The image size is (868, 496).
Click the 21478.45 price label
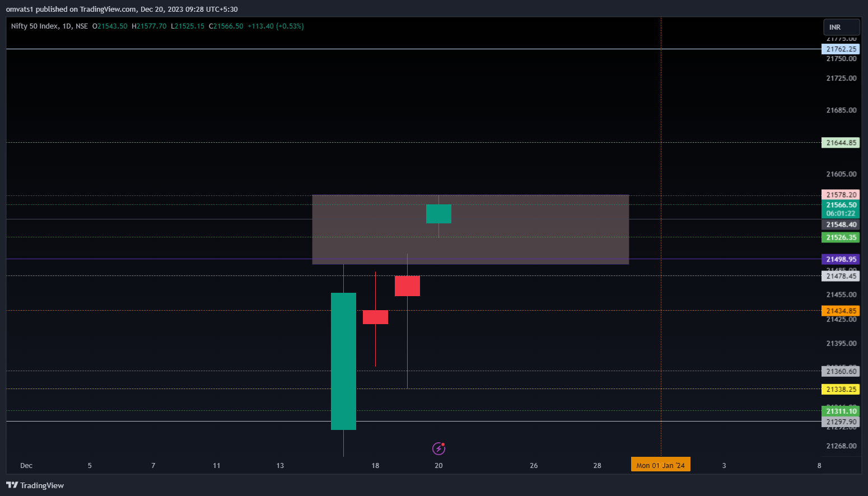coord(841,276)
